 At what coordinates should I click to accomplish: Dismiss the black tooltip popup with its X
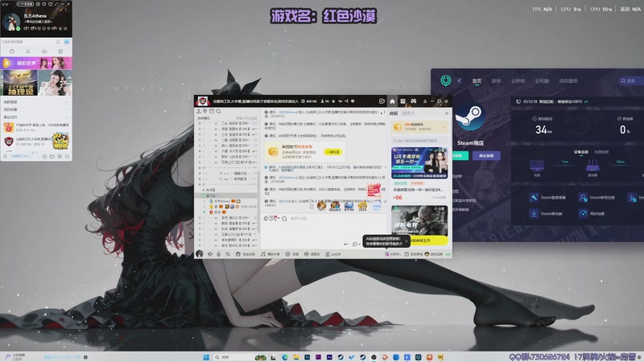click(x=407, y=241)
